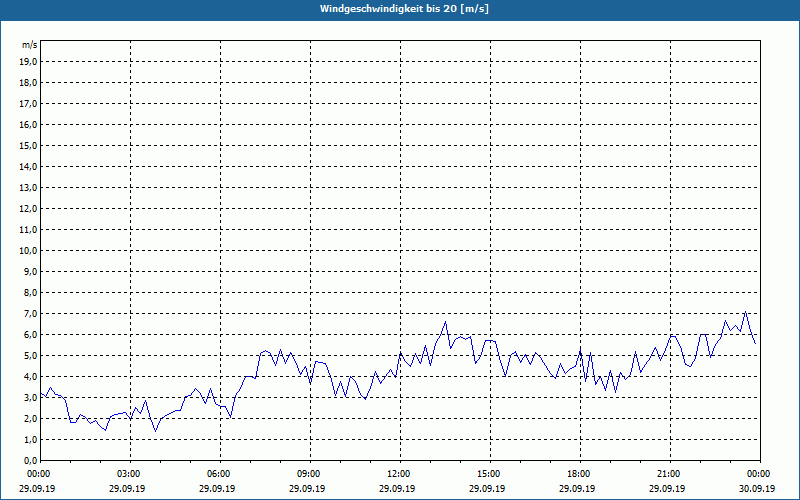Click the 5,0 y-axis label
The height and width of the screenshot is (500, 800).
click(31, 356)
